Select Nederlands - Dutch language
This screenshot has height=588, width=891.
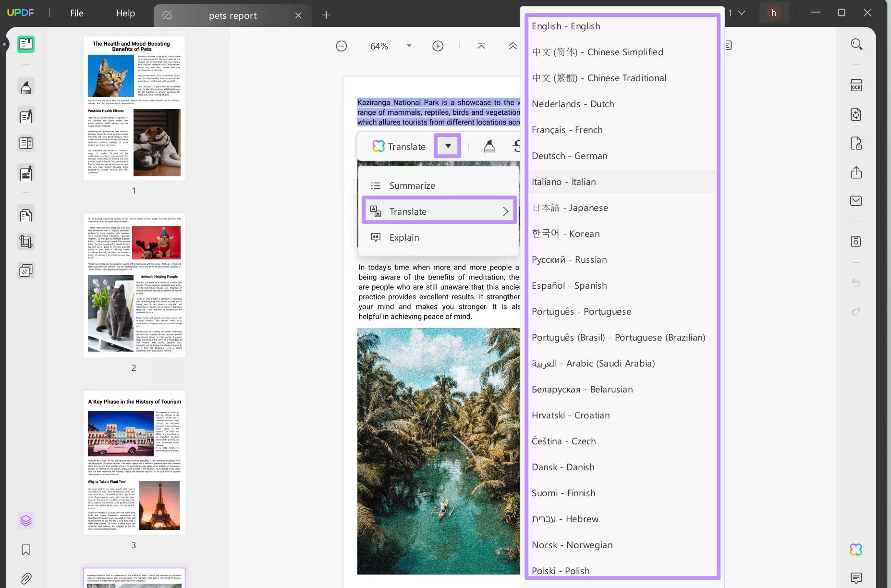[622, 104]
